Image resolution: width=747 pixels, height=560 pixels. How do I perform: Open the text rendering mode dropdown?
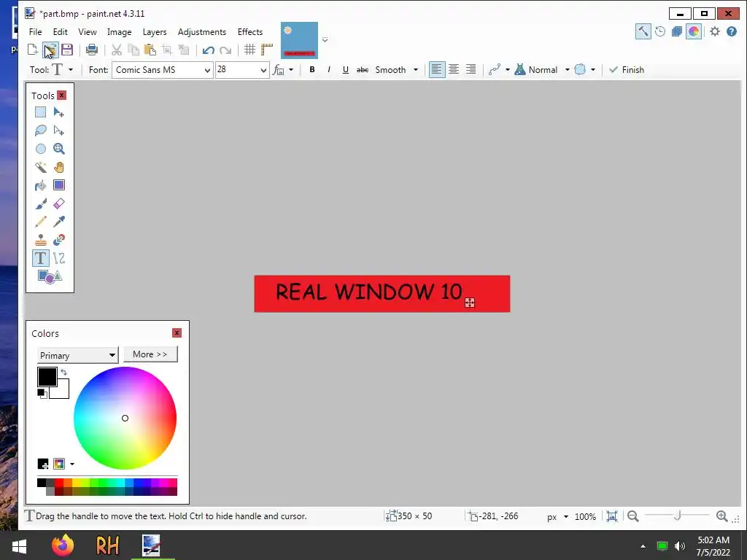coord(283,70)
